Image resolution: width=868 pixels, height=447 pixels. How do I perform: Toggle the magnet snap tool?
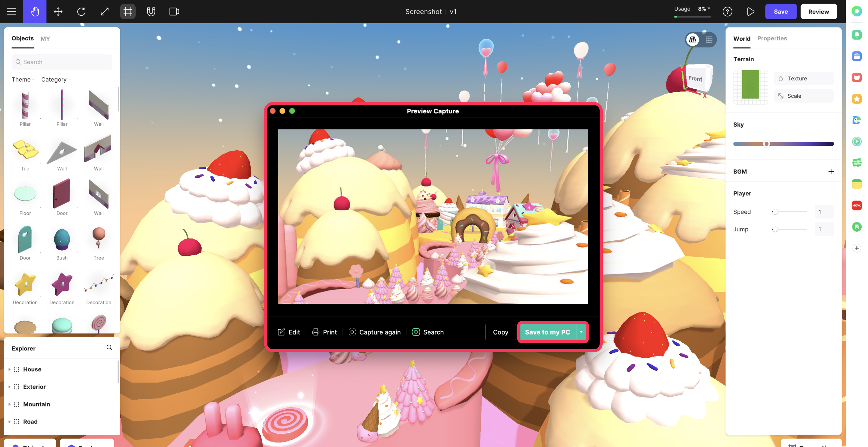(x=151, y=11)
